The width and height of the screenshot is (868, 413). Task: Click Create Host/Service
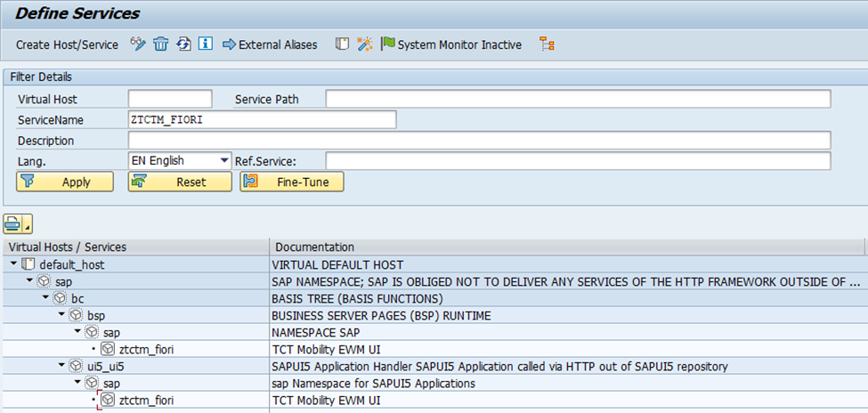coord(67,45)
